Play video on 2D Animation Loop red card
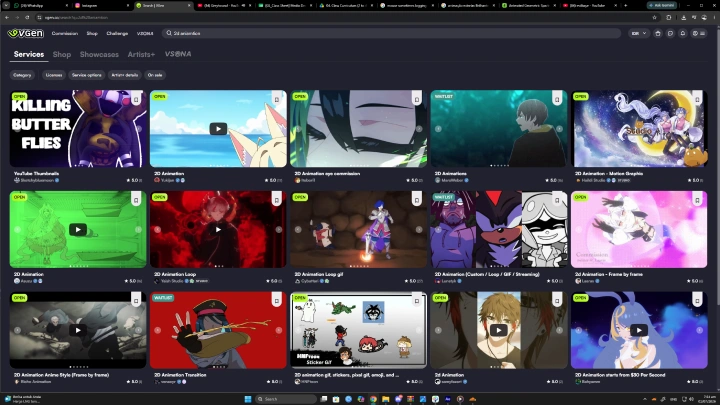The width and height of the screenshot is (720, 405). pos(218,229)
